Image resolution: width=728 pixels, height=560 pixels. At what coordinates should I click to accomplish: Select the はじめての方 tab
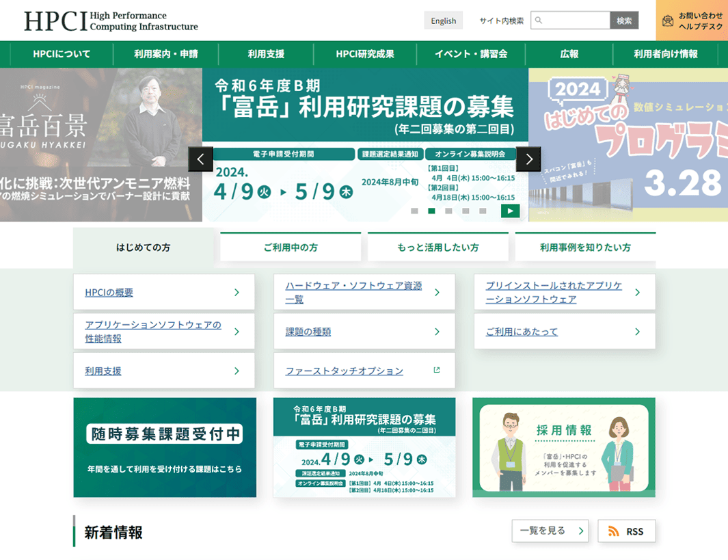pos(143,248)
